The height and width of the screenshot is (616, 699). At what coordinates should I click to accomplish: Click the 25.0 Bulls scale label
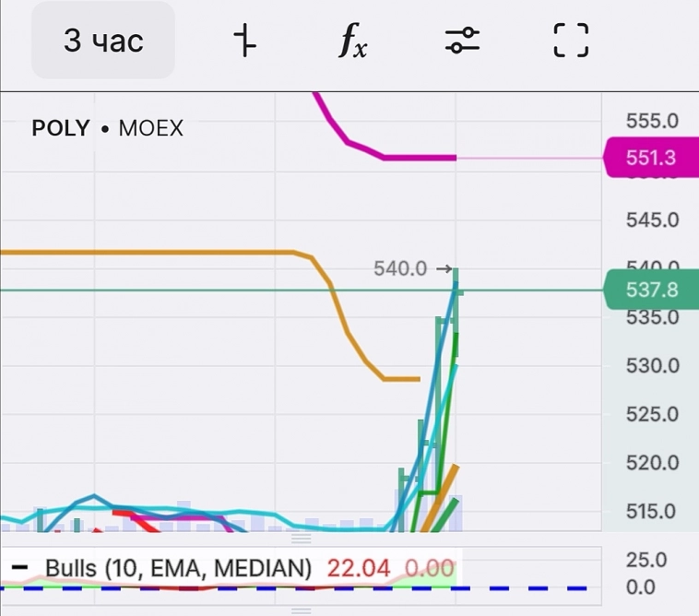(646, 560)
